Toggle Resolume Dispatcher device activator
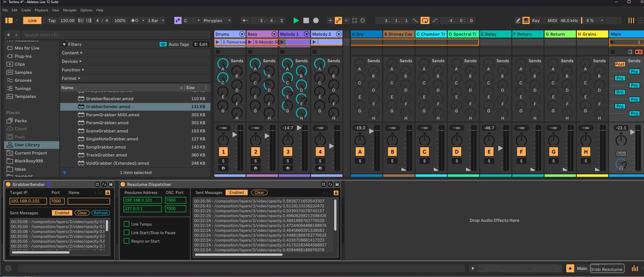 123,184
